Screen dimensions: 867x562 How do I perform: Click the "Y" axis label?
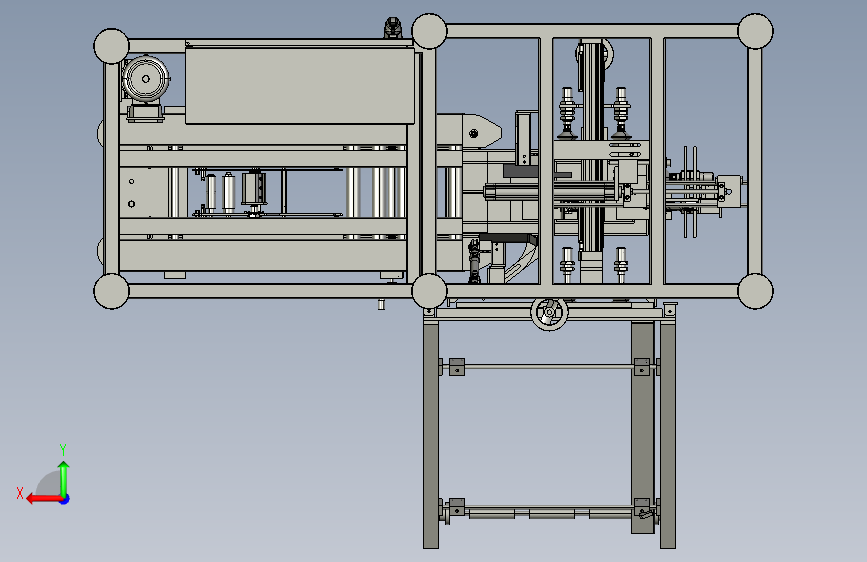pos(63,449)
